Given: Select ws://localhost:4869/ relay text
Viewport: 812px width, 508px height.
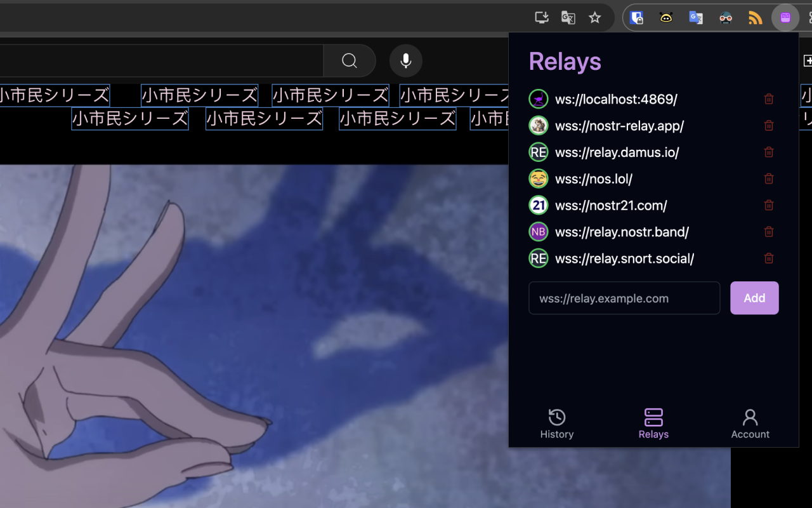Looking at the screenshot, I should (616, 99).
